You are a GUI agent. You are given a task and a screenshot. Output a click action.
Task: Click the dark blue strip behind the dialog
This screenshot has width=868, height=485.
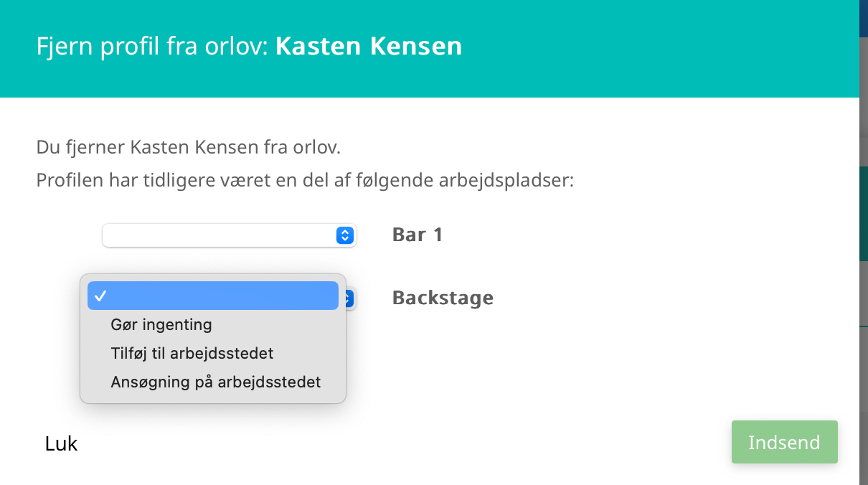pos(864,18)
